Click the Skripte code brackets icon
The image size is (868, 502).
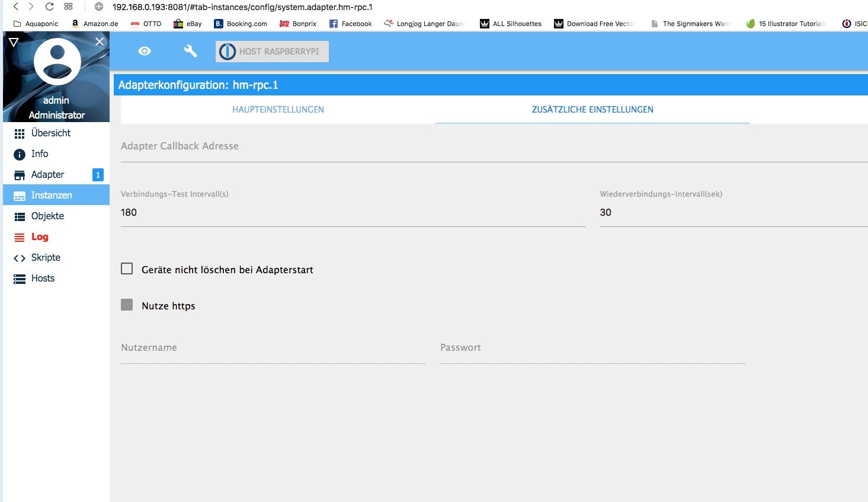click(20, 258)
